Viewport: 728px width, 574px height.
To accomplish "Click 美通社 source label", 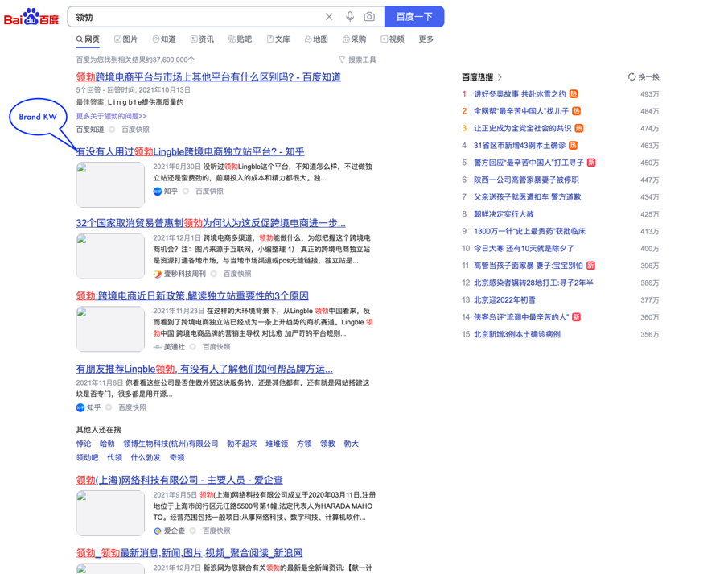I will pyautogui.click(x=174, y=347).
